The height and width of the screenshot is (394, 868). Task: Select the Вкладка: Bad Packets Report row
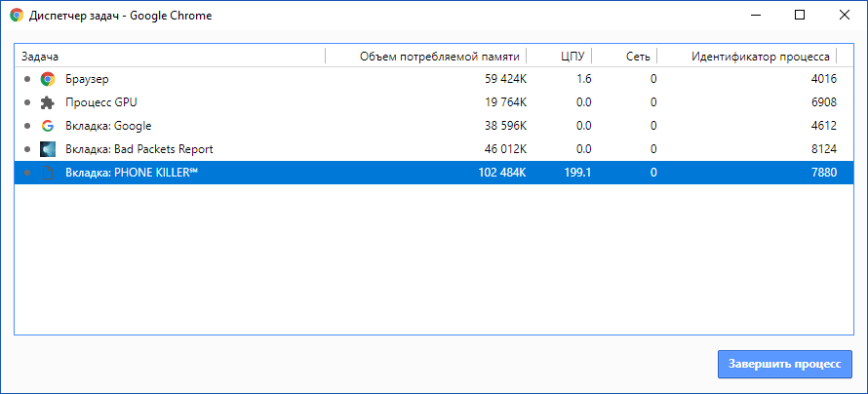433,149
